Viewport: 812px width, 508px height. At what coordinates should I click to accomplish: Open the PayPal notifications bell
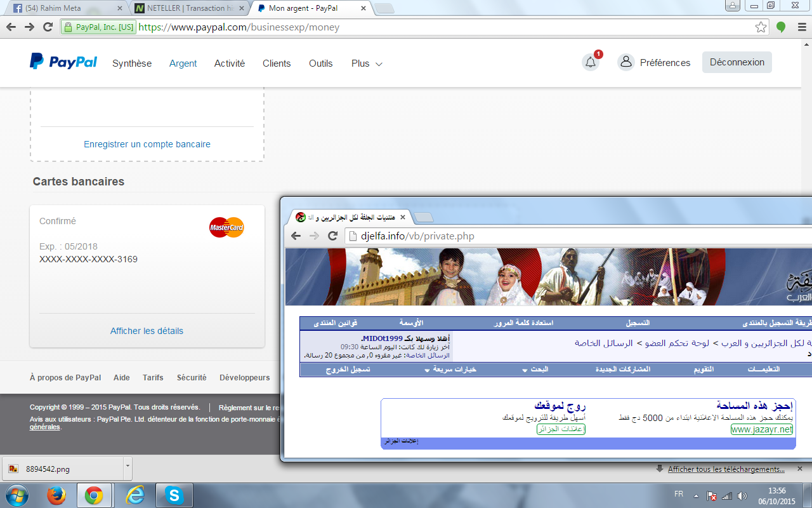[591, 62]
